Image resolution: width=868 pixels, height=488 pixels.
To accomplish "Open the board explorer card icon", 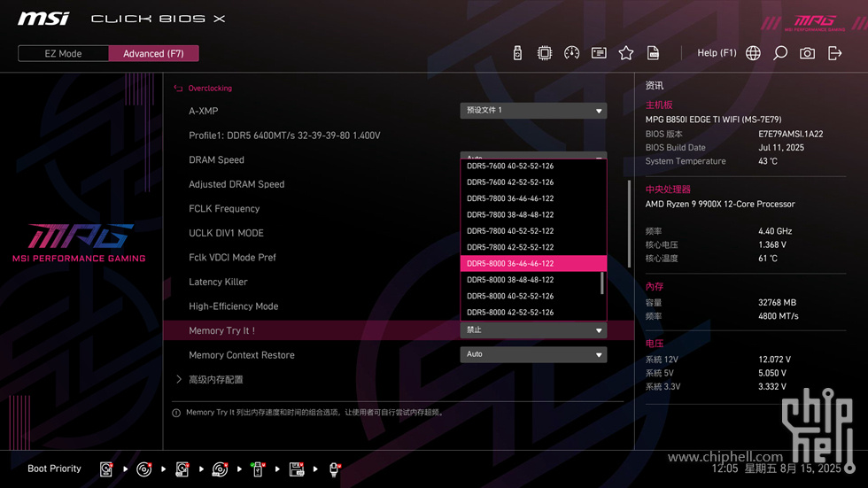I will coord(599,53).
